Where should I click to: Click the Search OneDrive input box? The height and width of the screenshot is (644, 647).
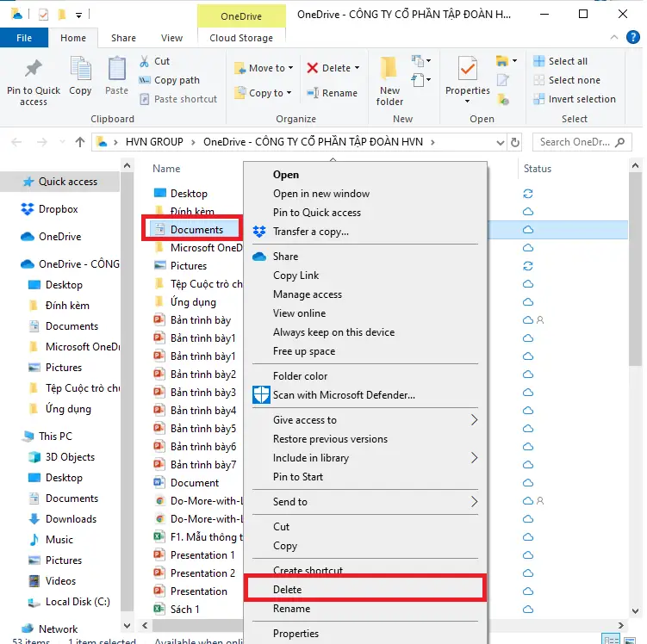582,142
